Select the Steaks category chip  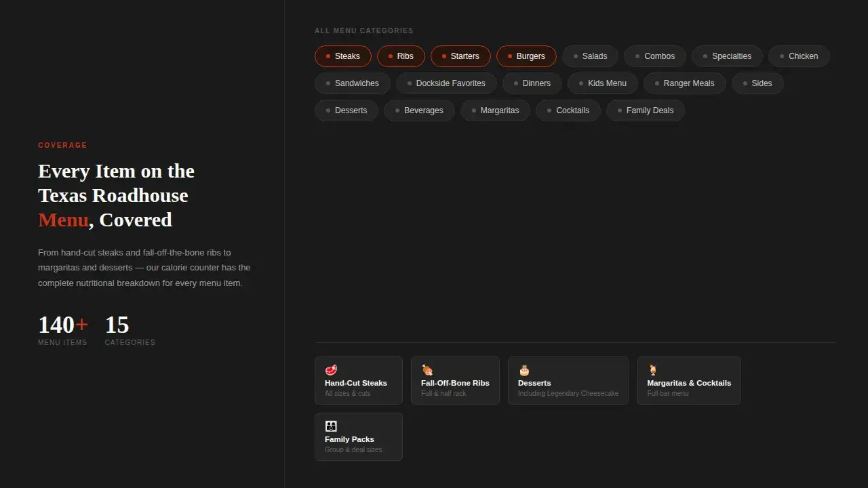343,56
